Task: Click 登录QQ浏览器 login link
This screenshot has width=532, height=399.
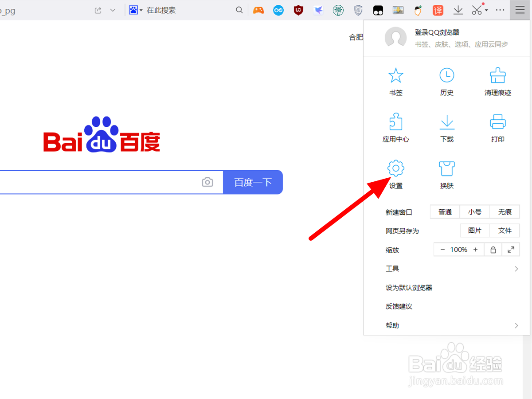Action: [x=437, y=32]
